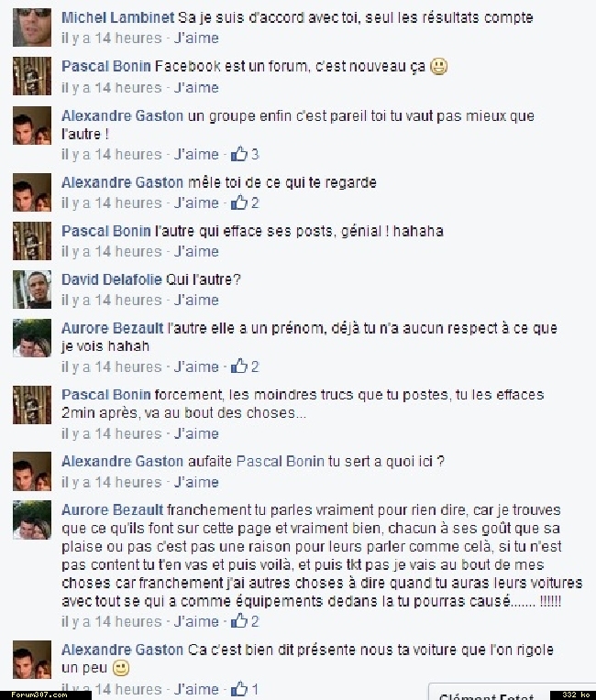Click Alexandre Gaston's avatar on 'un groupe enfin' comment

point(32,126)
